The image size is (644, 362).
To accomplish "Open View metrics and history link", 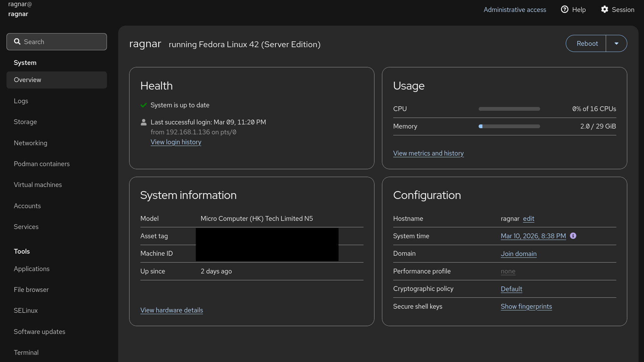I will click(x=428, y=153).
